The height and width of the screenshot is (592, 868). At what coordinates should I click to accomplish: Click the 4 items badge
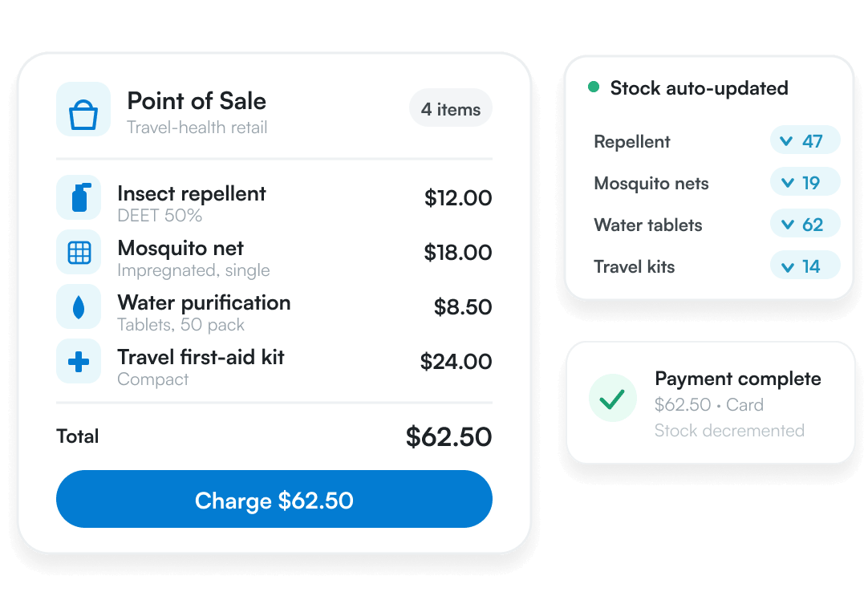tap(451, 108)
